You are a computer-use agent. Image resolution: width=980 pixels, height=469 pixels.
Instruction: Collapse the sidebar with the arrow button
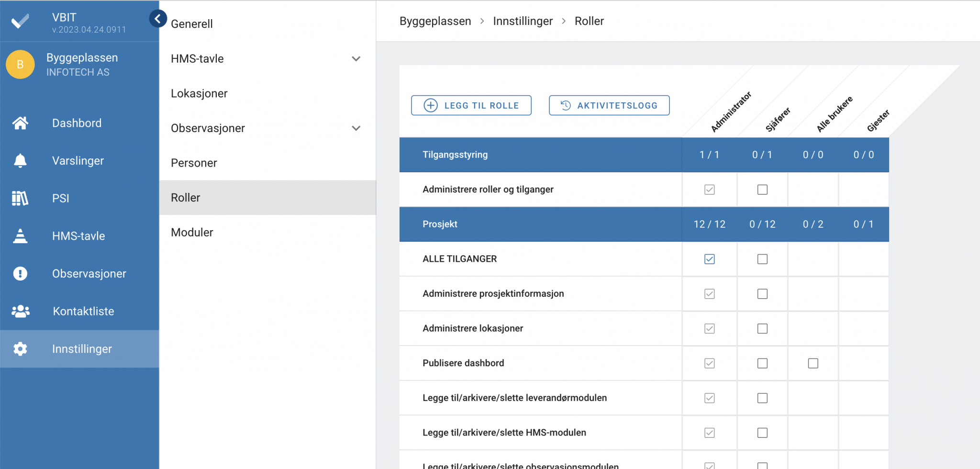(158, 18)
